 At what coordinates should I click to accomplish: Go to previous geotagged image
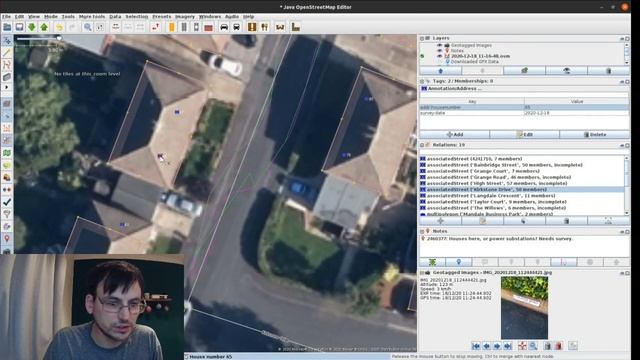pyautogui.click(x=487, y=346)
